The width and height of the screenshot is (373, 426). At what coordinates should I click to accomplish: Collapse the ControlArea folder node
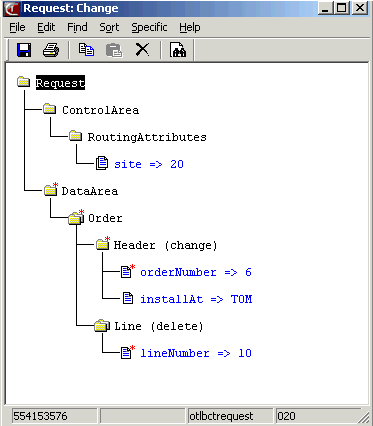click(x=49, y=109)
